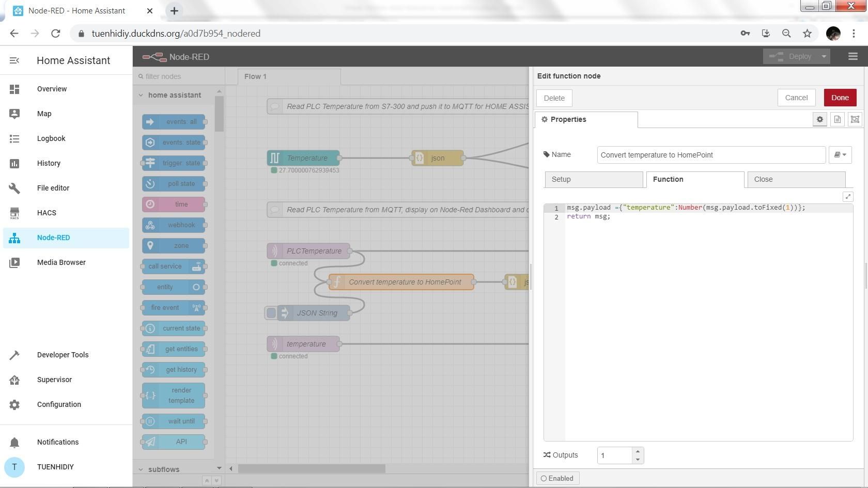Open HACS from the Home Assistant sidebar
Viewport: 868px width, 488px height.
(x=46, y=213)
